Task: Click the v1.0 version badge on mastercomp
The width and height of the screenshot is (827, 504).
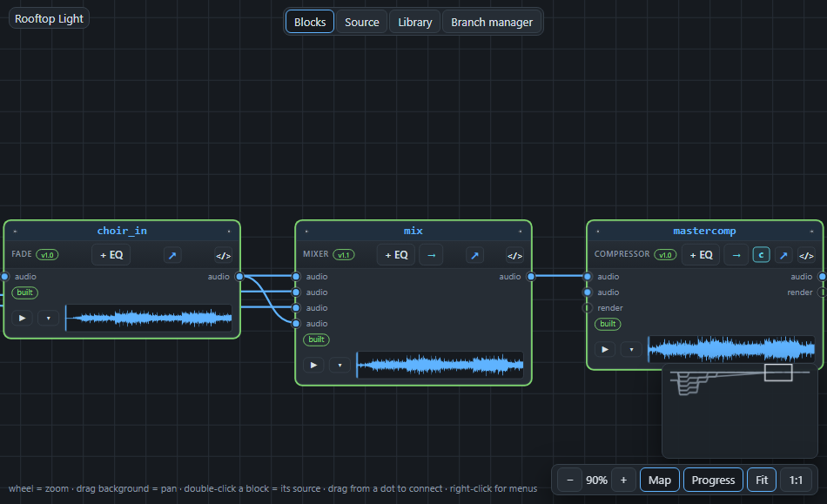Action: pyautogui.click(x=665, y=255)
